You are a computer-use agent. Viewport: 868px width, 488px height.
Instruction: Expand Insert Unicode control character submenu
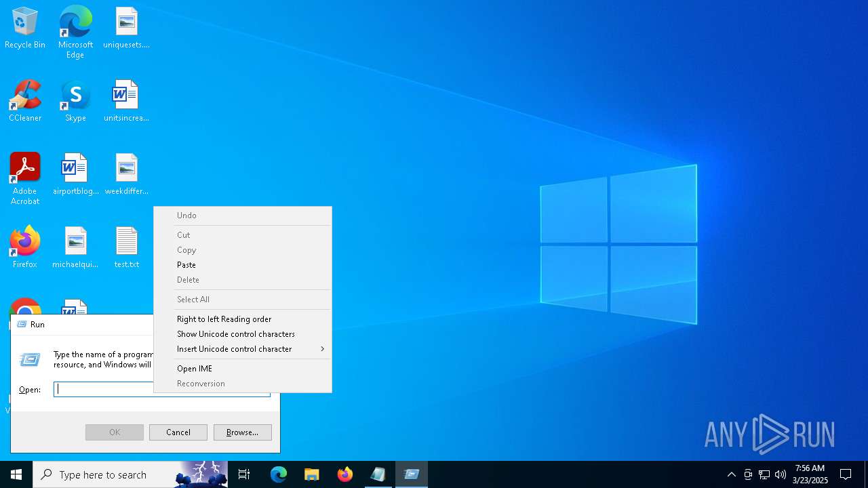243,349
